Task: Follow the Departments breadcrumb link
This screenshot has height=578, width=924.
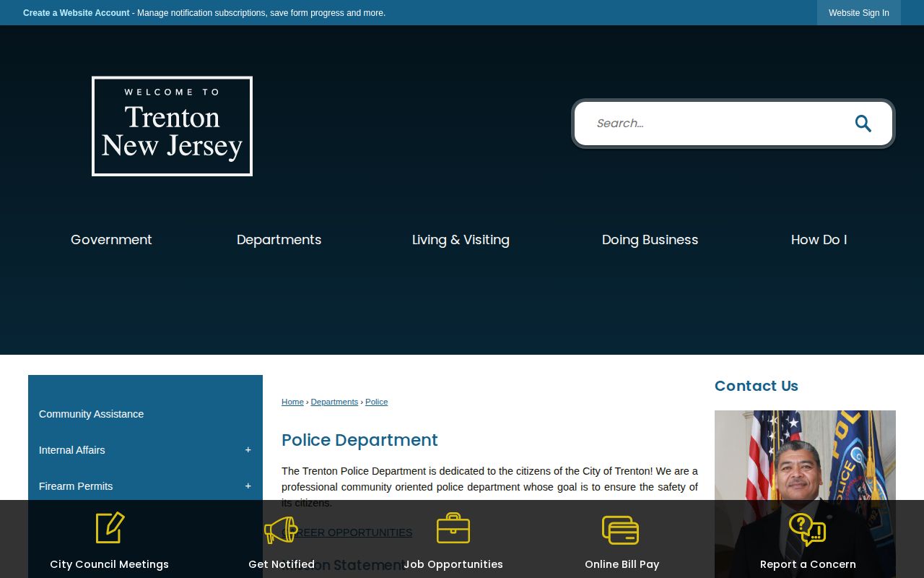Action: 334,402
